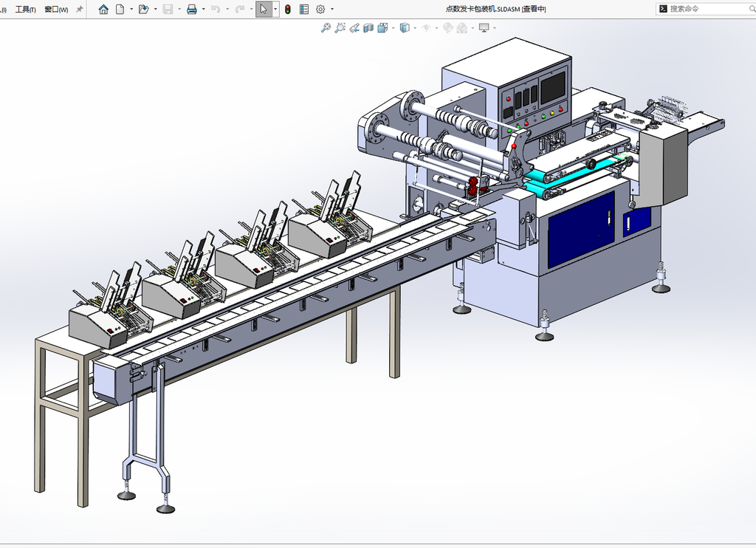
Task: Expand View Orientation dropdown arrow
Action: pyautogui.click(x=394, y=28)
